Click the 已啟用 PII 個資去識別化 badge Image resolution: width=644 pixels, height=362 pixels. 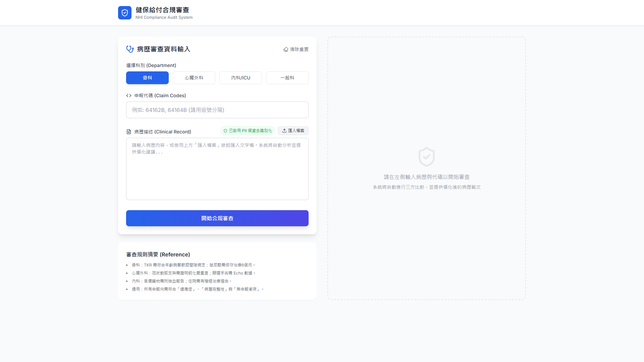248,131
